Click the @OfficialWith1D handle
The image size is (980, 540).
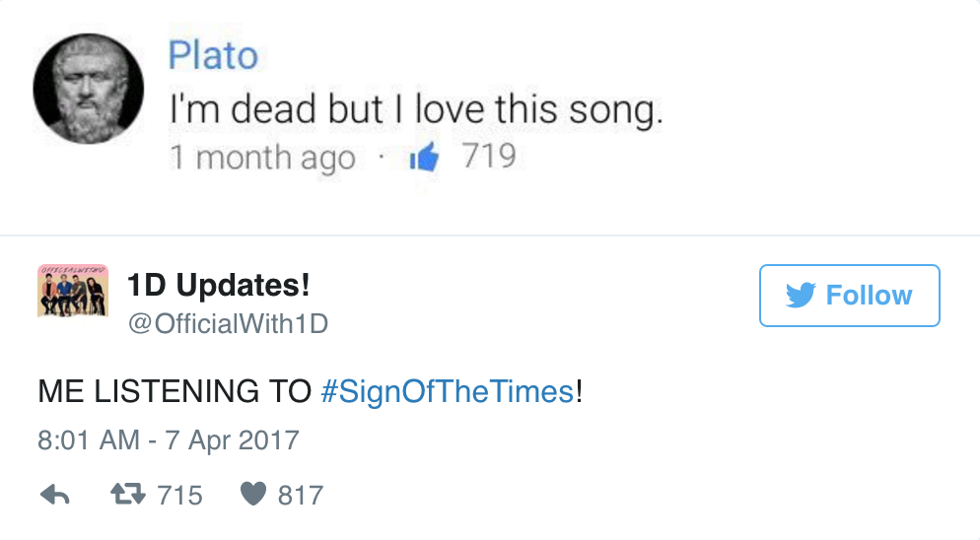[228, 323]
